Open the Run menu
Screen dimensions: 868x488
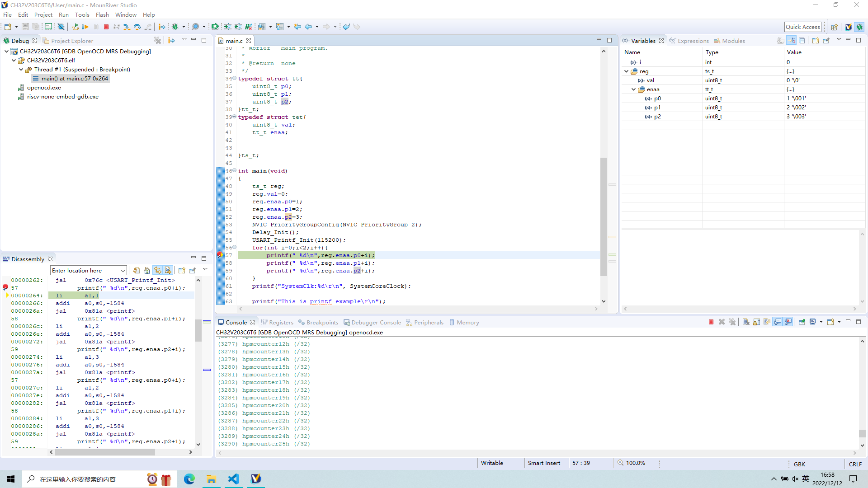tap(64, 15)
